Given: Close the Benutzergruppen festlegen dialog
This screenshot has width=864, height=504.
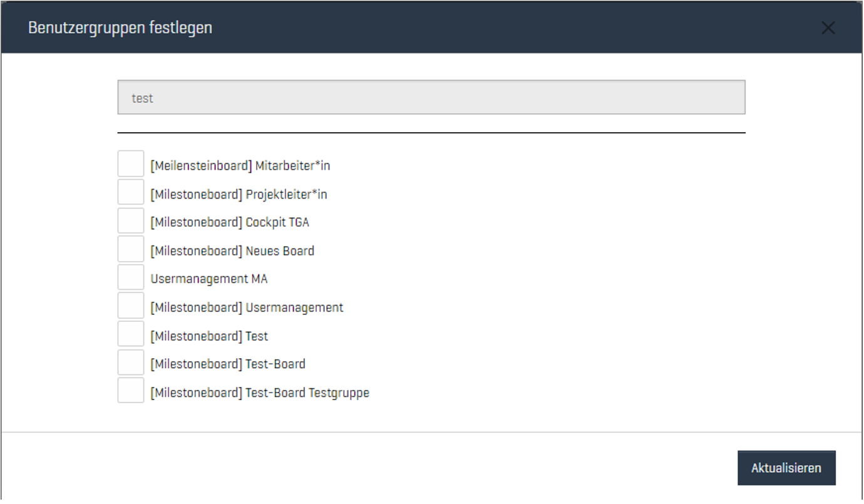Looking at the screenshot, I should [828, 28].
